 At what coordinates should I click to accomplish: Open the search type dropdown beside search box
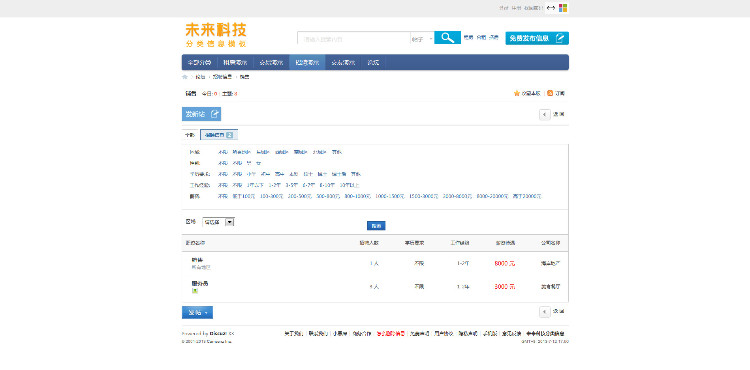tap(422, 39)
